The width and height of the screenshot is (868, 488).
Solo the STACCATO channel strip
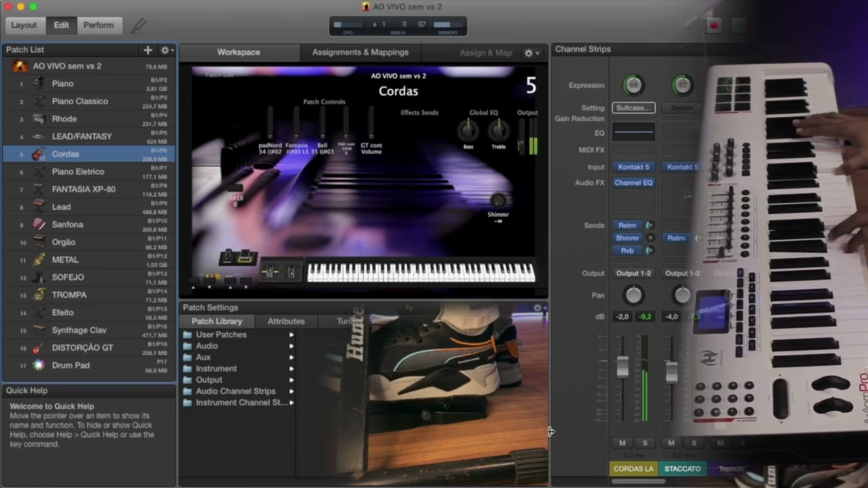[x=693, y=443]
